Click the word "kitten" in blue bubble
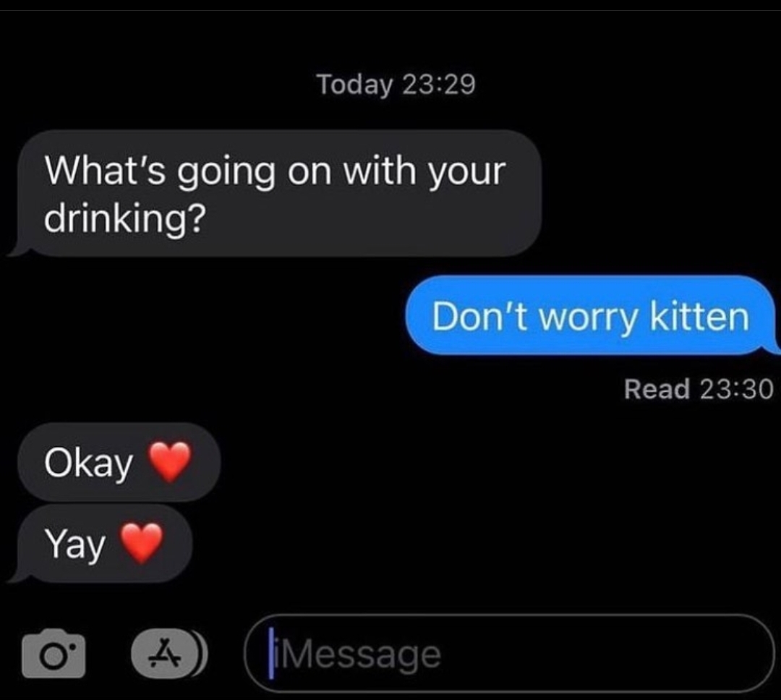 tap(699, 316)
